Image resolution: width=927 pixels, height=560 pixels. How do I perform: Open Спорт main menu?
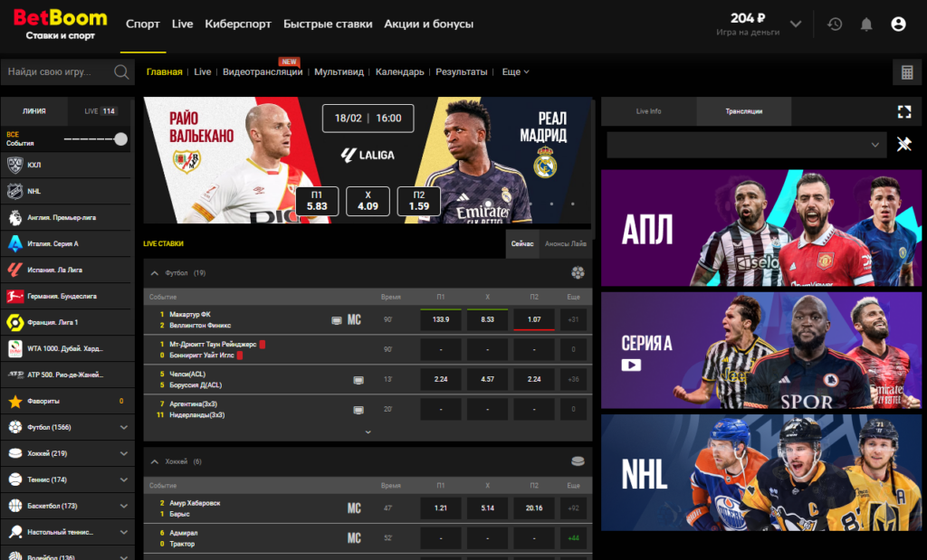142,24
